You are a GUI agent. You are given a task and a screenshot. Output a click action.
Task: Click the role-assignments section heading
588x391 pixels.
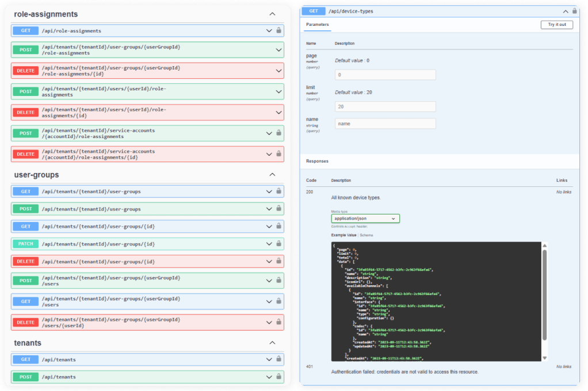point(46,14)
